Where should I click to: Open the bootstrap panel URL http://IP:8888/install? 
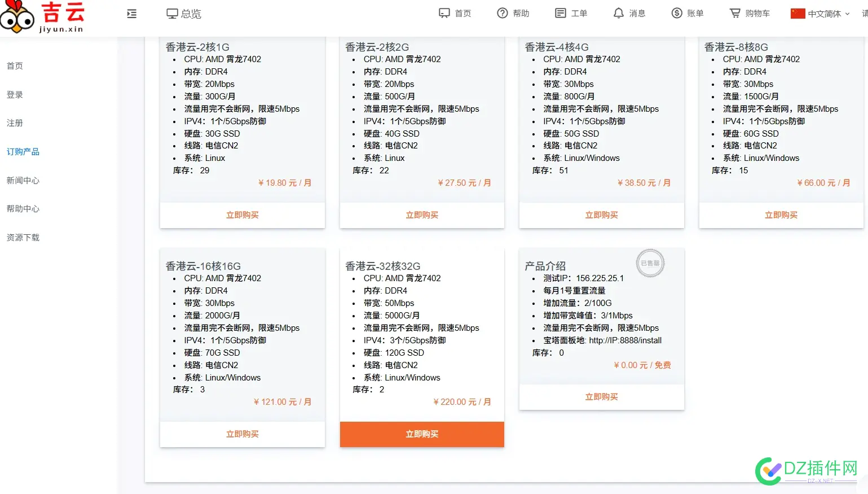pyautogui.click(x=623, y=340)
